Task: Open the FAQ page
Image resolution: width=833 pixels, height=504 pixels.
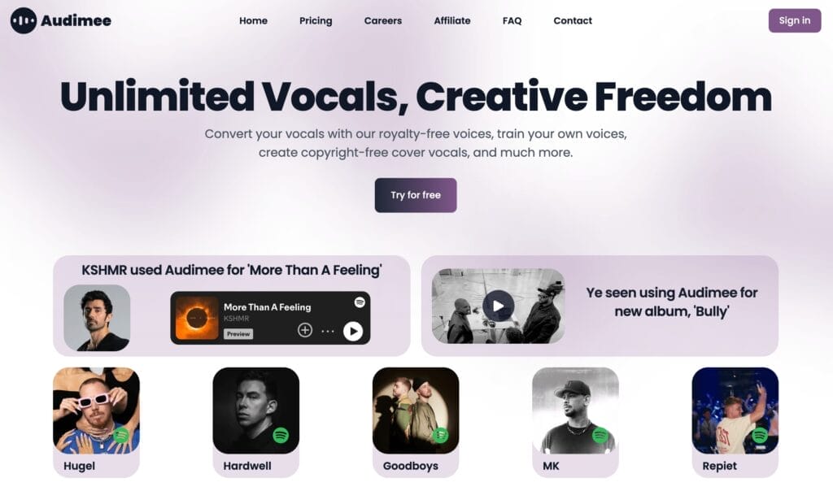Action: 512,20
